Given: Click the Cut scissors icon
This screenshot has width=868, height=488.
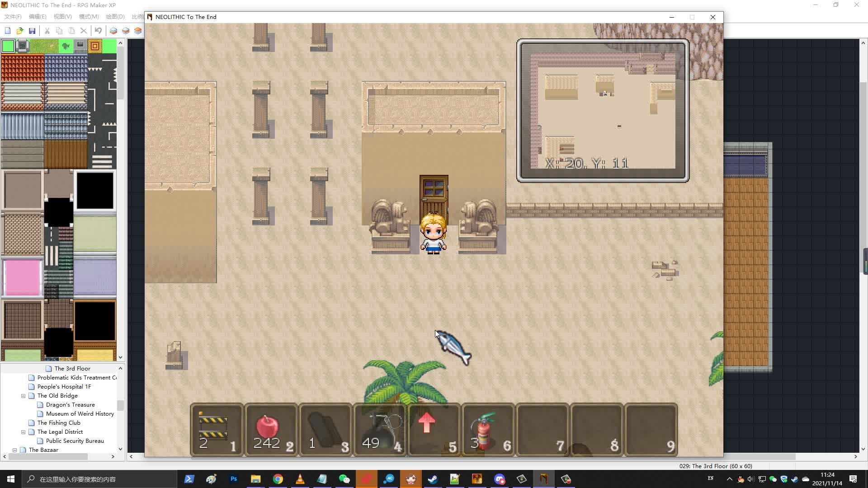Looking at the screenshot, I should (x=47, y=31).
